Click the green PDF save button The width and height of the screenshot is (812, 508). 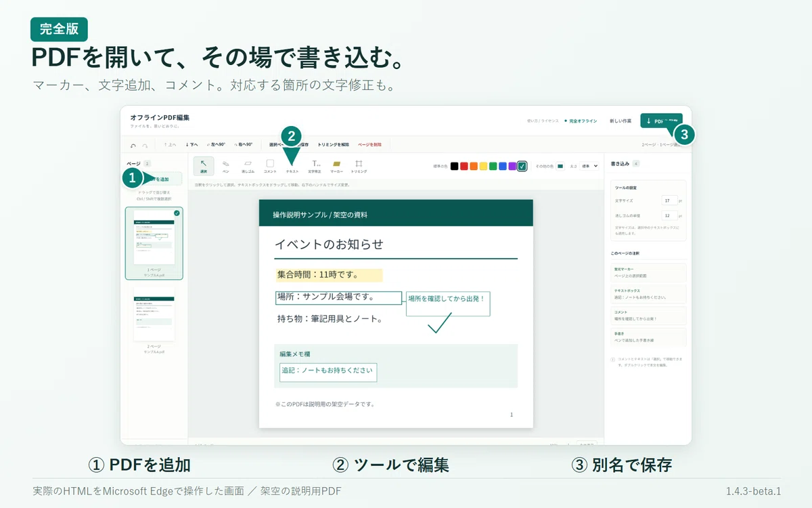click(661, 121)
